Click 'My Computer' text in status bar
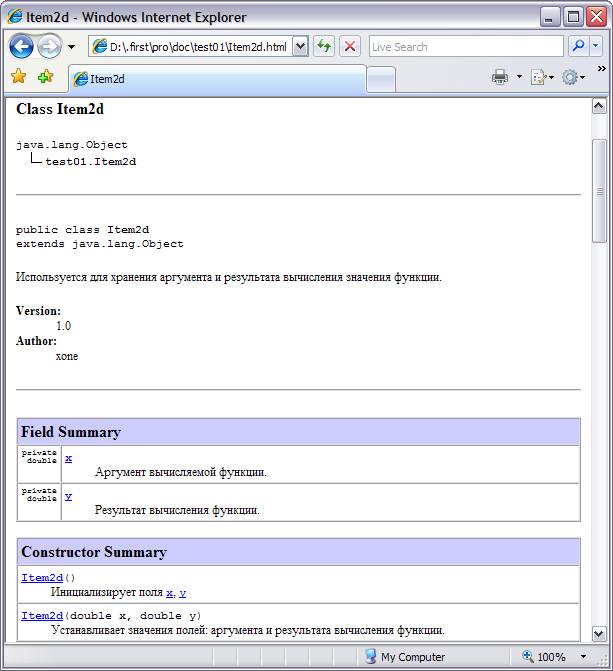 point(413,657)
